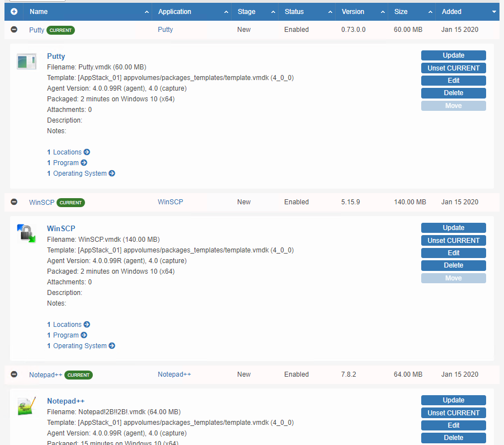Edit the Putty package
This screenshot has height=445, width=504.
pyautogui.click(x=454, y=81)
